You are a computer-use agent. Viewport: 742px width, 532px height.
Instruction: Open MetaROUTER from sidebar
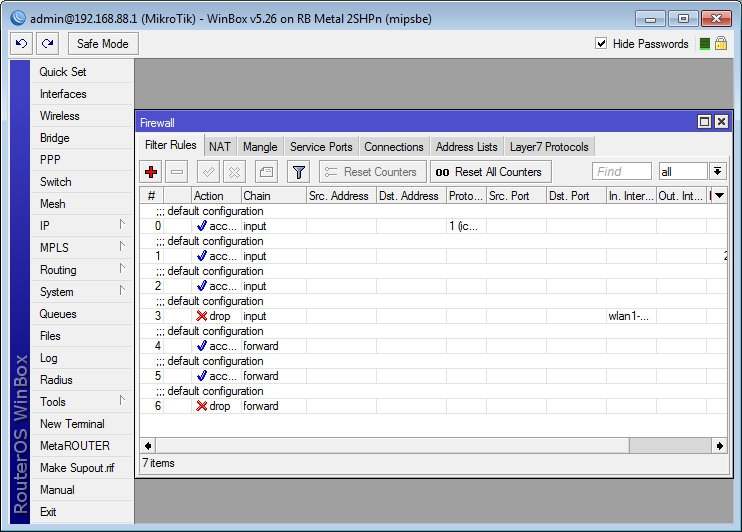pyautogui.click(x=82, y=446)
